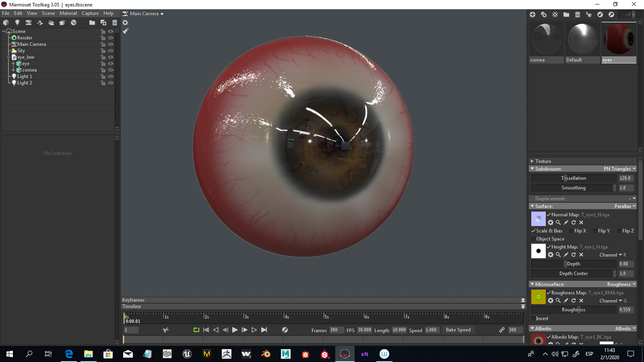Image resolution: width=644 pixels, height=362 pixels.
Task: Click the scissors split icon in the timeline
Action: pyautogui.click(x=166, y=329)
